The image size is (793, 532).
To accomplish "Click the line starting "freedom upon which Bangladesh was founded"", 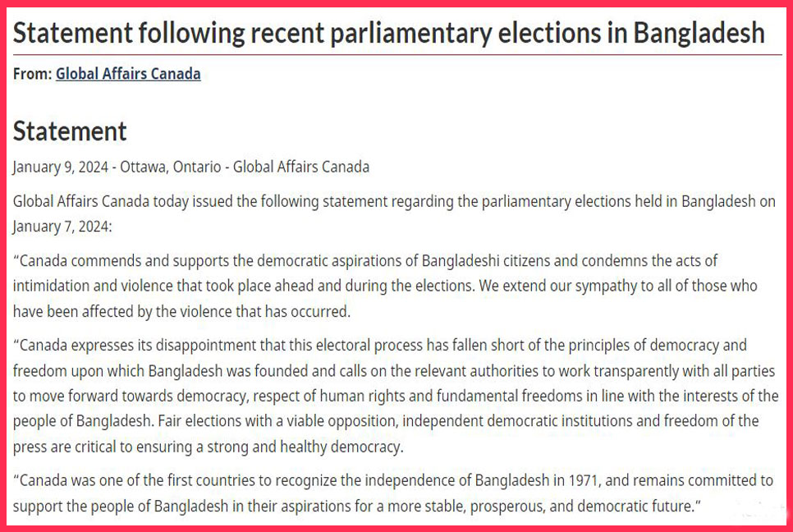I will (x=393, y=371).
